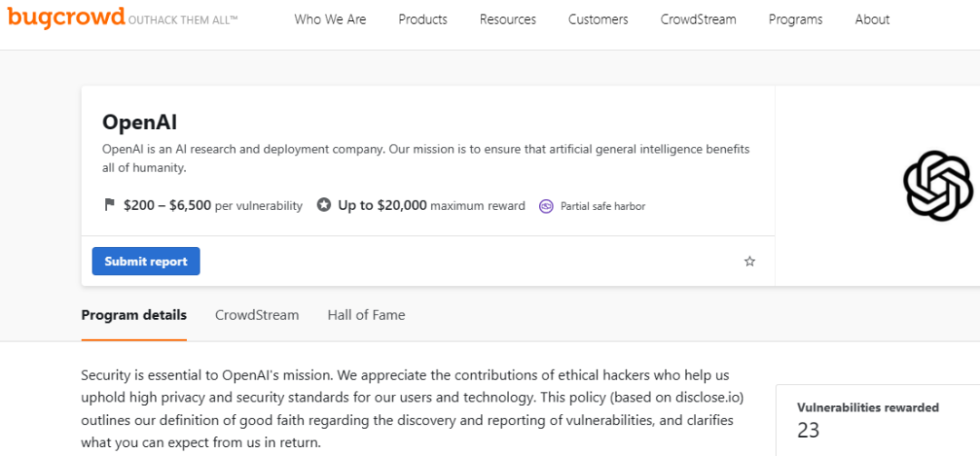Open the Products navigation dropdown

423,19
